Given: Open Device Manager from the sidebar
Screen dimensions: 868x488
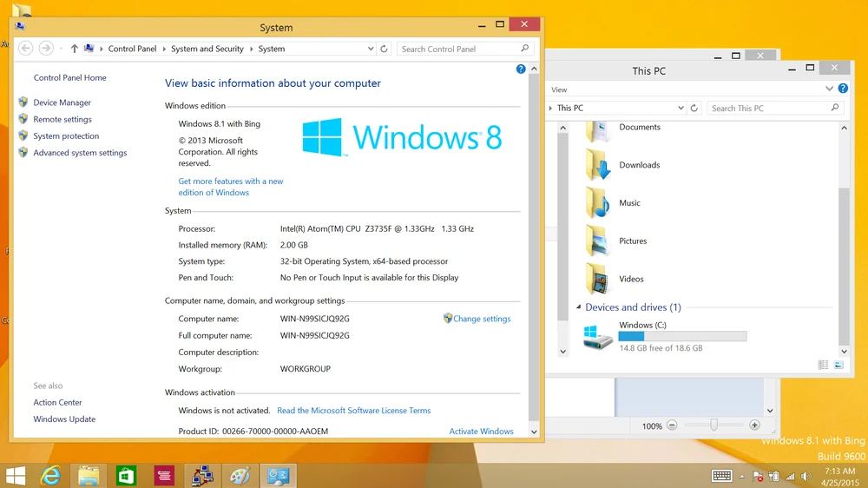Looking at the screenshot, I should (62, 102).
